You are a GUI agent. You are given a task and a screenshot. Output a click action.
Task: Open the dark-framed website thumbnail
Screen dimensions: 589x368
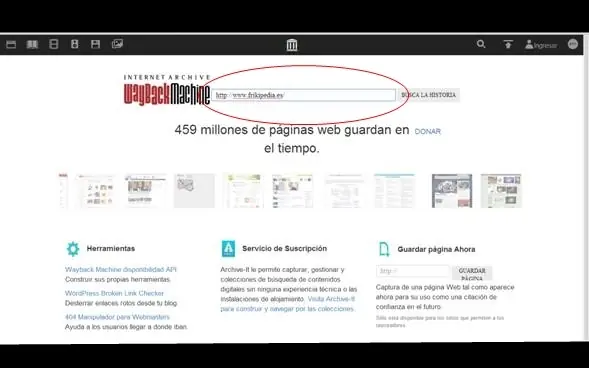[452, 191]
